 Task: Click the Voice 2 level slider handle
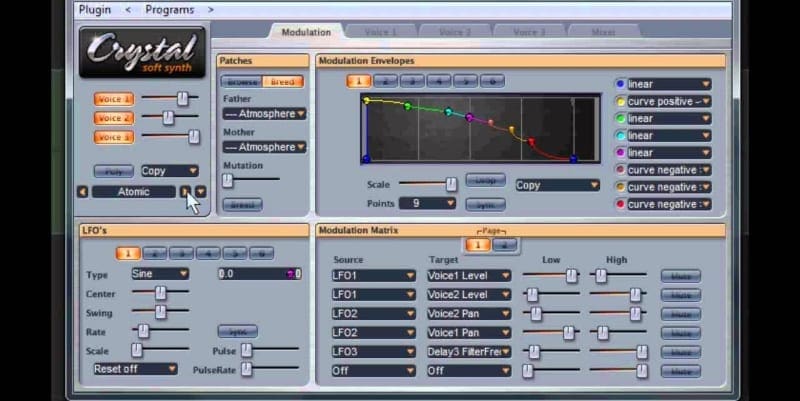[168, 118]
